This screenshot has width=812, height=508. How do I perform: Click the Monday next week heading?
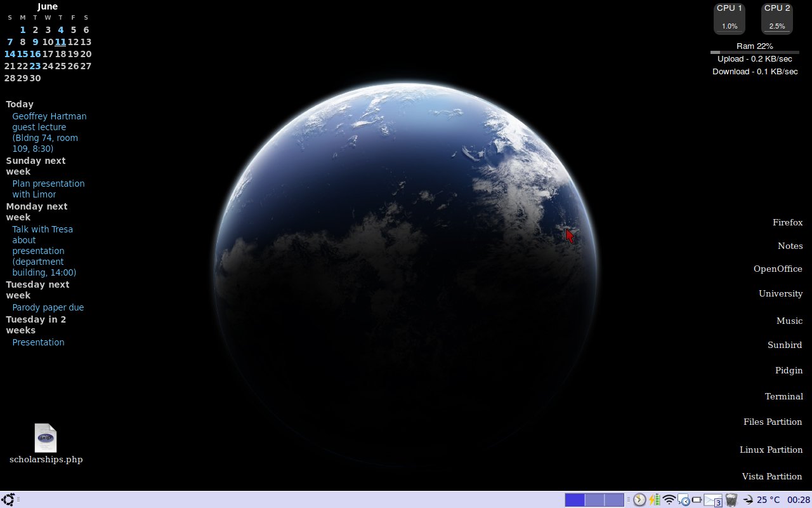37,211
